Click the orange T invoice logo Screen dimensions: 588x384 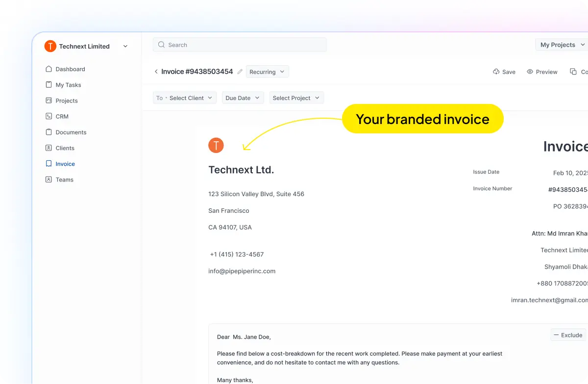(x=216, y=145)
